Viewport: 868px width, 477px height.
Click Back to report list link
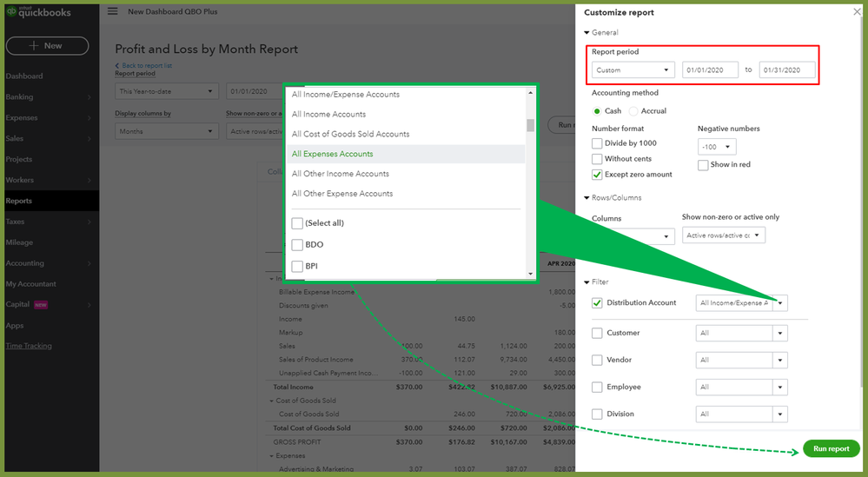[x=144, y=65]
